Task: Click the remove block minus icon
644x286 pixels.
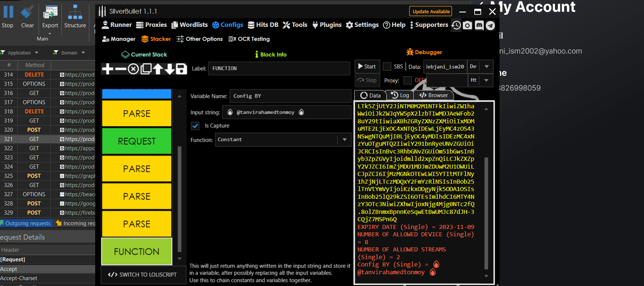Action: [x=121, y=69]
